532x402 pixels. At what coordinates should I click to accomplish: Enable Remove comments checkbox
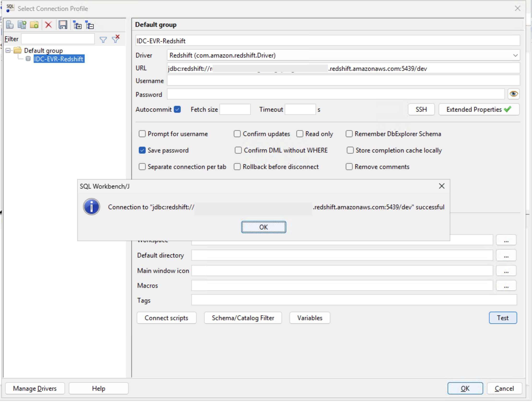pos(349,167)
